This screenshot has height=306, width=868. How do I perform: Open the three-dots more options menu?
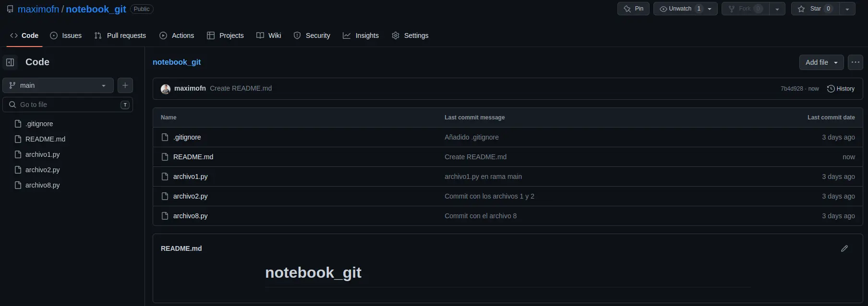pos(856,62)
